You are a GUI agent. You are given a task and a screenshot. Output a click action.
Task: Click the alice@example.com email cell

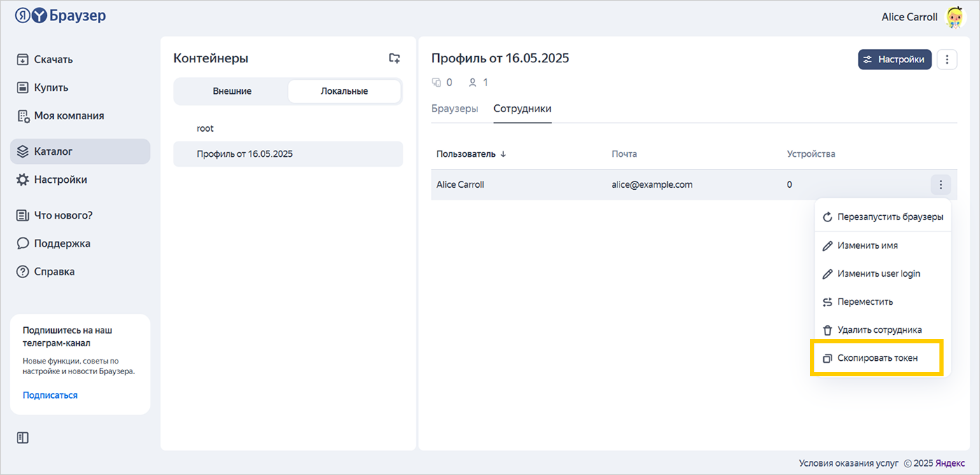point(652,185)
